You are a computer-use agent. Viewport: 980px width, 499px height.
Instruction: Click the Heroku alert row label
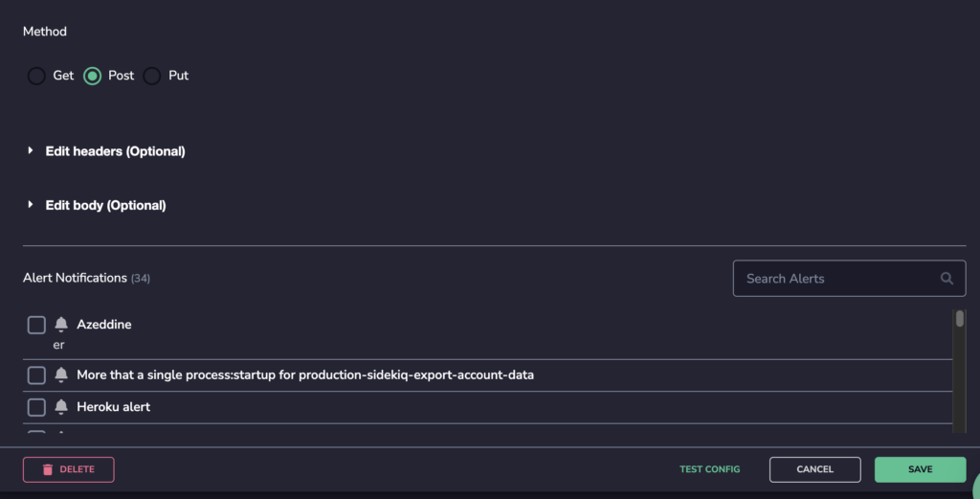click(113, 406)
